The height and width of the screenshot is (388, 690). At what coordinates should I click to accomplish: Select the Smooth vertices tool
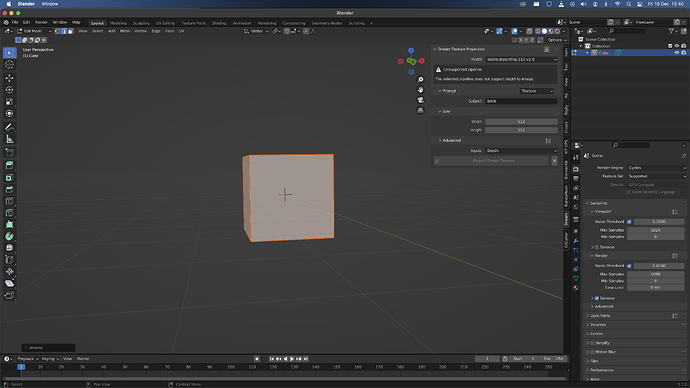coord(9,248)
